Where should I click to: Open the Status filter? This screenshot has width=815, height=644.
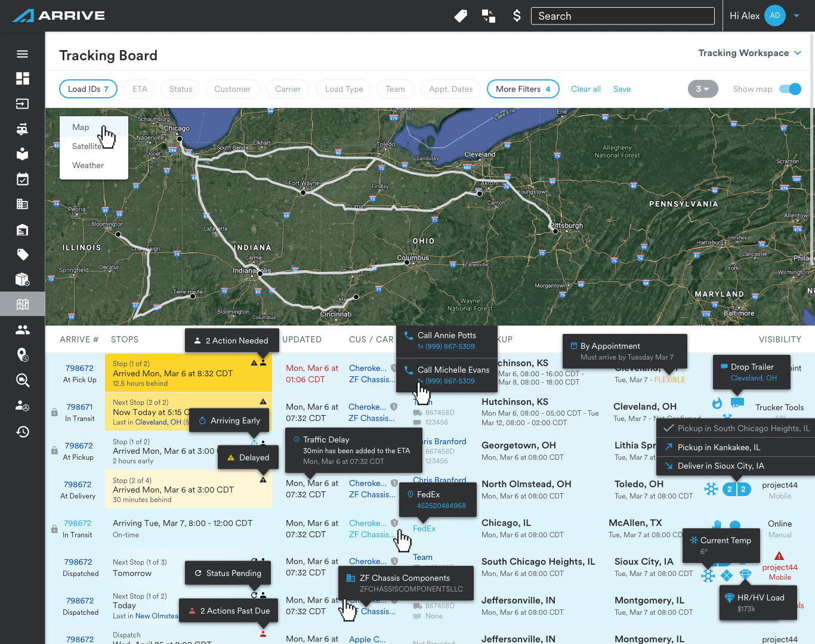pyautogui.click(x=181, y=89)
